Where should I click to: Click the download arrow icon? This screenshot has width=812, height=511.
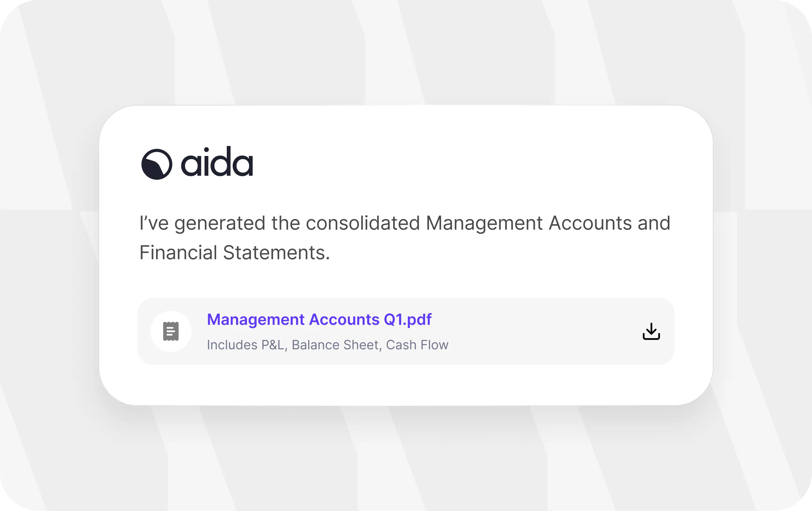651,332
